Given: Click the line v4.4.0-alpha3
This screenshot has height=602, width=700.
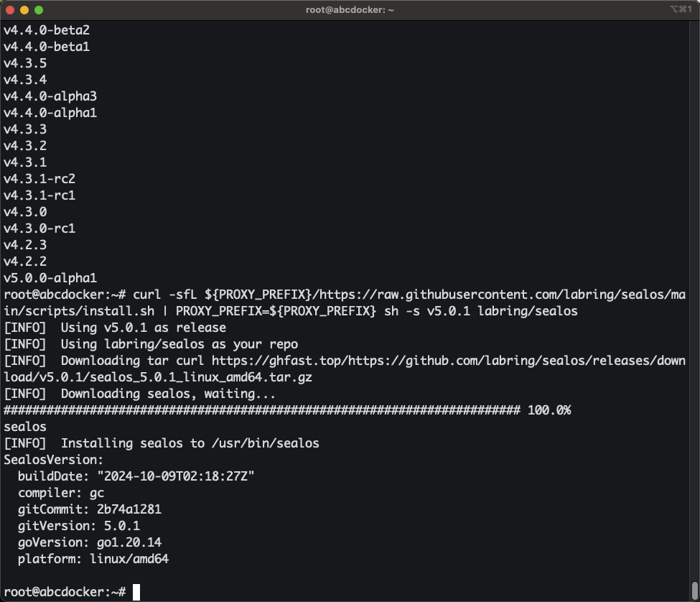Looking at the screenshot, I should point(50,96).
